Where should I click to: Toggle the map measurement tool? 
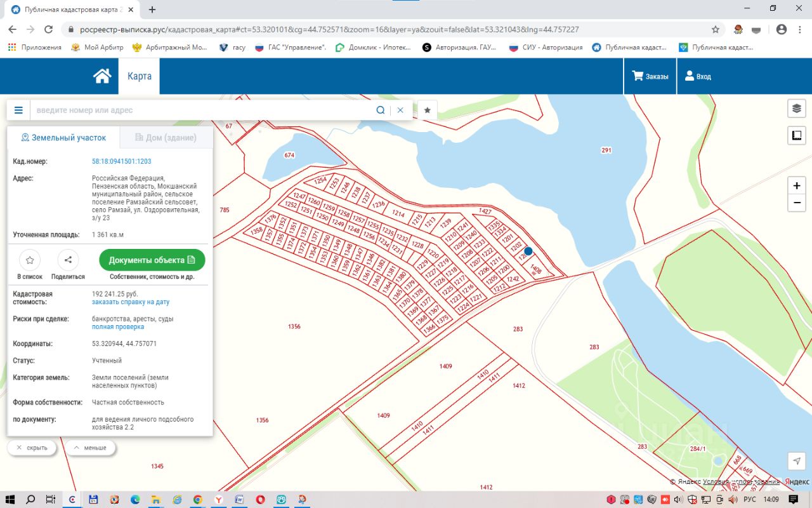pos(797,135)
